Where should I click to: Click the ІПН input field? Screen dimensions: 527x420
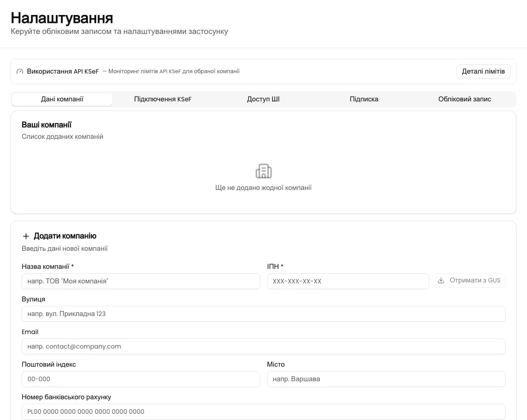tap(348, 281)
